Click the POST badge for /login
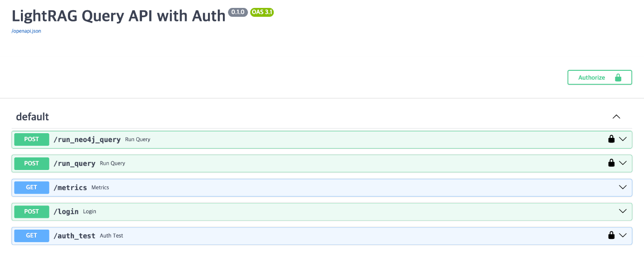Screen dimensions: 644x258 pos(32,211)
